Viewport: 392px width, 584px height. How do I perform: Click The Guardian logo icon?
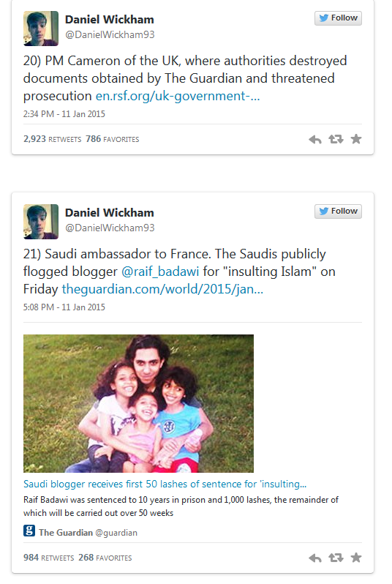click(29, 531)
